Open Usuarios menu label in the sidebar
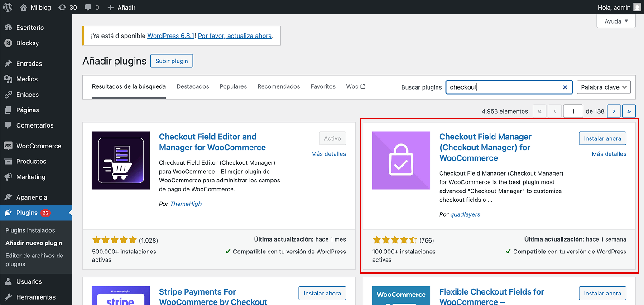644x305 pixels. 29,281
